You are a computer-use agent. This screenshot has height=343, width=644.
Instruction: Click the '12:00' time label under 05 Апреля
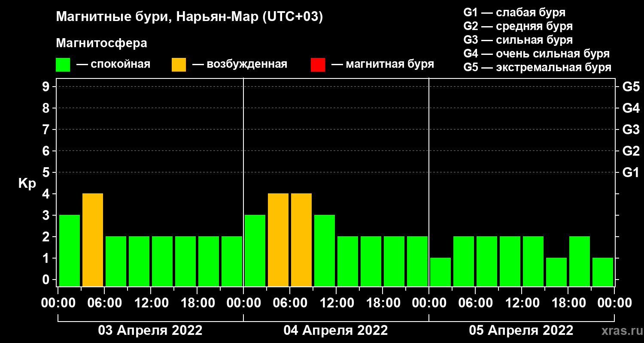click(x=522, y=303)
